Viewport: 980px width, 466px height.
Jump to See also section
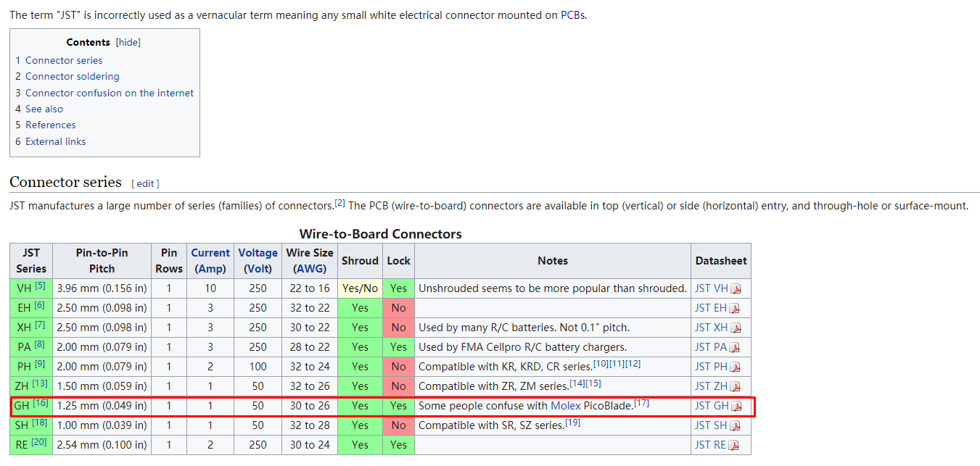(44, 109)
